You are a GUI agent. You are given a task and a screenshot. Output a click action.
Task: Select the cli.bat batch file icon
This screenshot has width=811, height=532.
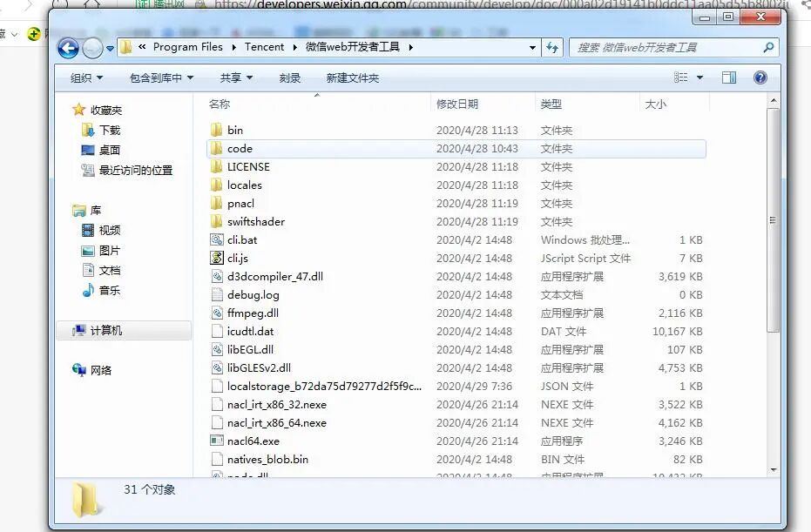(x=216, y=240)
